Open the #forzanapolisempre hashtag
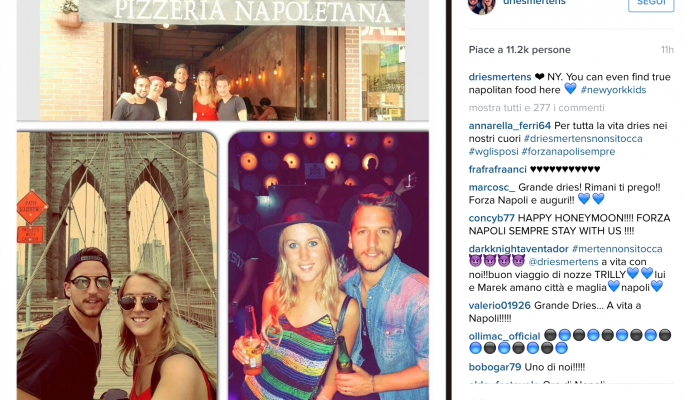The image size is (684, 400). 568,152
